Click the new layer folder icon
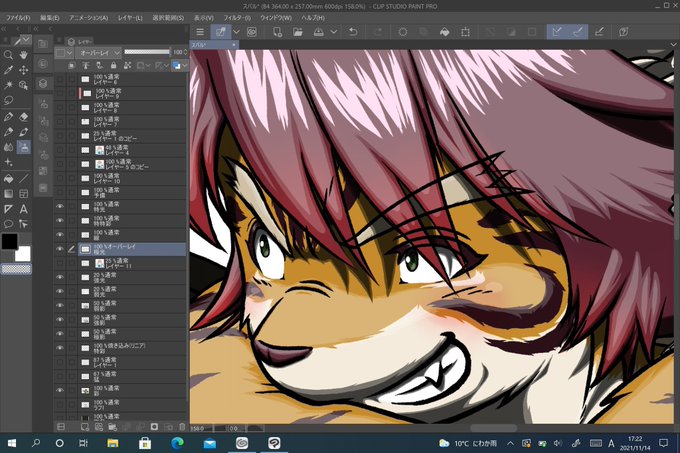The width and height of the screenshot is (680, 453). point(112,427)
